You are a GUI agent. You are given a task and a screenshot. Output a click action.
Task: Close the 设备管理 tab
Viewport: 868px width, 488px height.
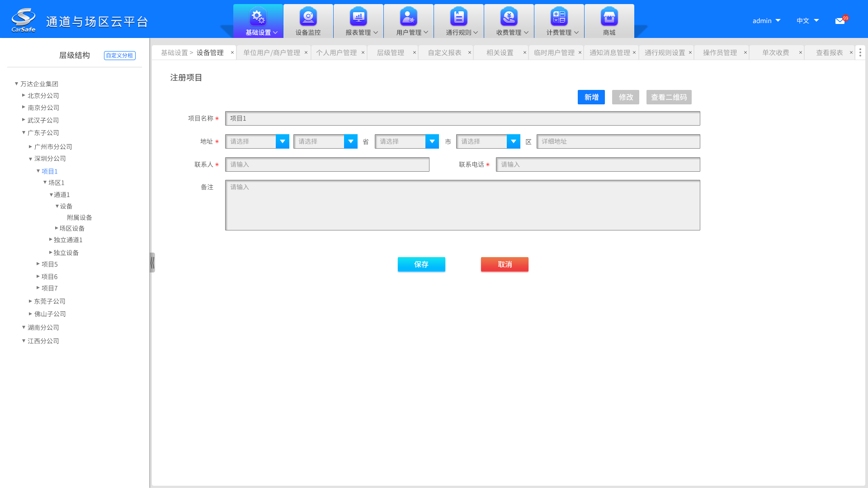232,52
